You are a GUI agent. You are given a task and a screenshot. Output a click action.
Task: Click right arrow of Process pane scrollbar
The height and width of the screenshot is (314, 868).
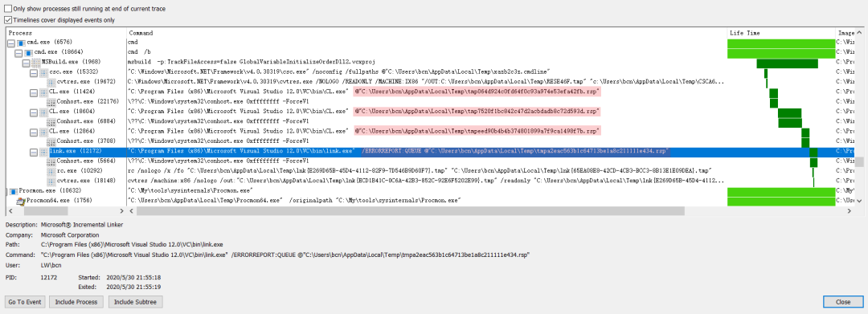(x=122, y=211)
